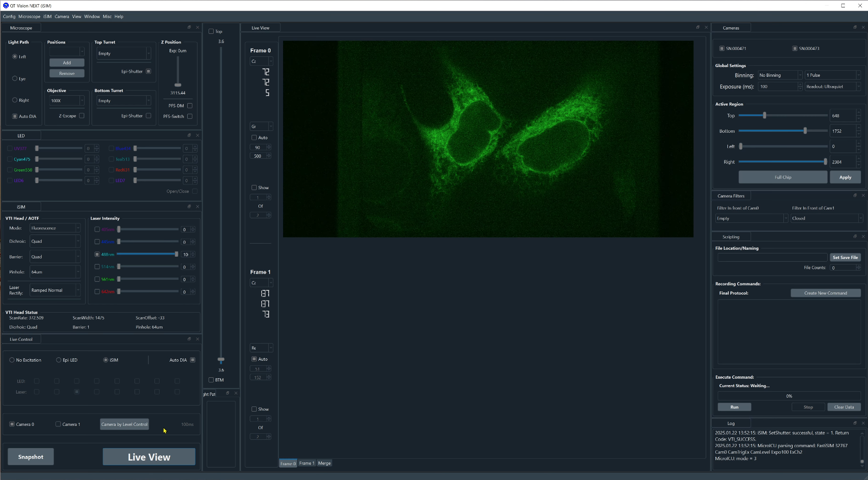The image size is (868, 480).
Task: Expand the Binning dropdown
Action: [x=780, y=75]
